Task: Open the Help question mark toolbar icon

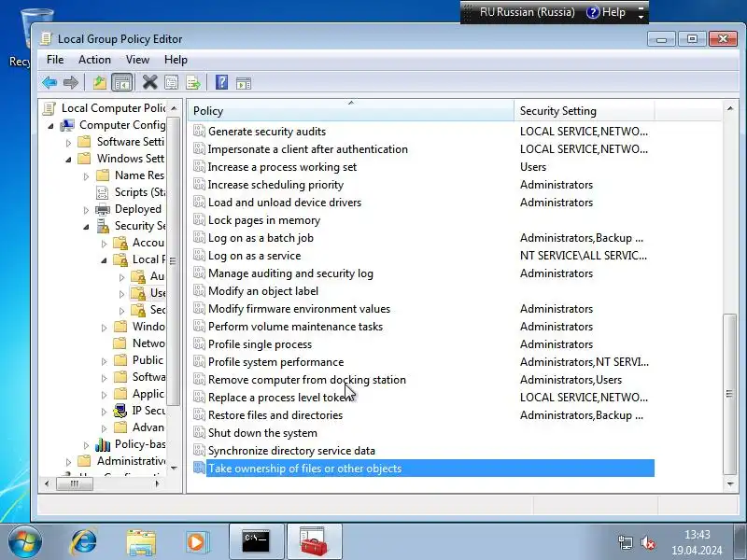Action: click(x=221, y=83)
